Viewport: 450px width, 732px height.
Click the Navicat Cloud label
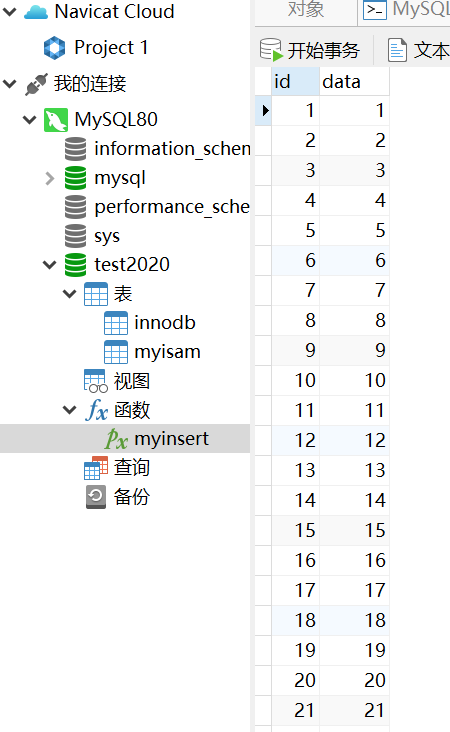[x=114, y=12]
